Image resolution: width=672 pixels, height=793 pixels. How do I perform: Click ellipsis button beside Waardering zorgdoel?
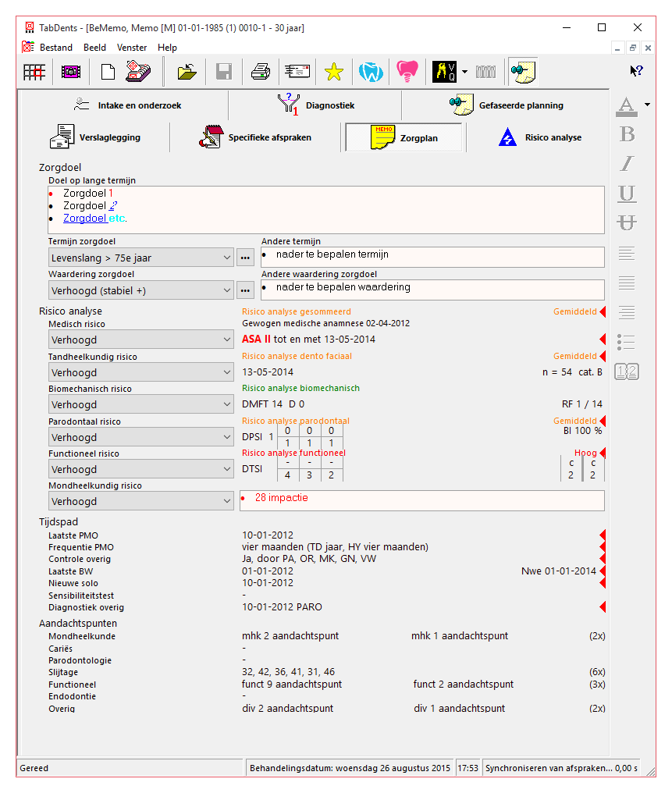click(245, 291)
